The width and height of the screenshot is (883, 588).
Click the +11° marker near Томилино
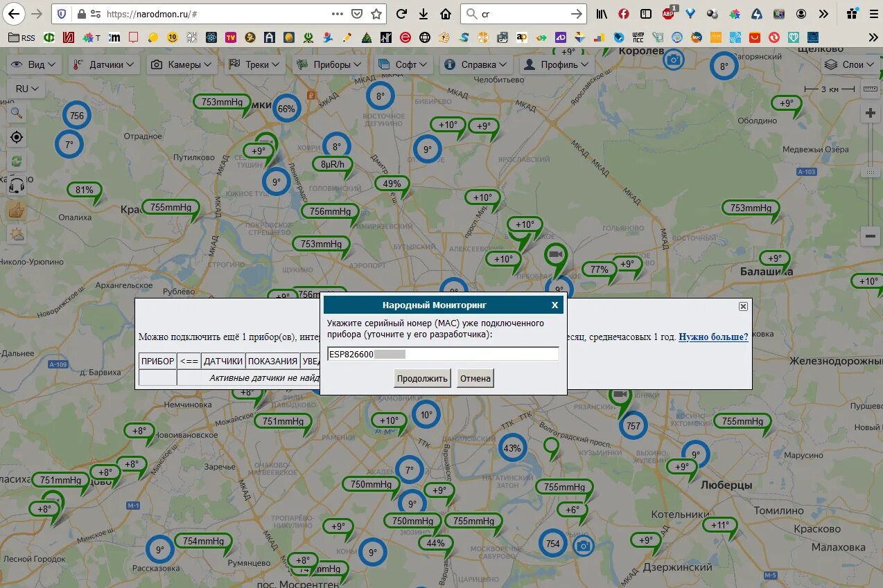click(x=720, y=525)
